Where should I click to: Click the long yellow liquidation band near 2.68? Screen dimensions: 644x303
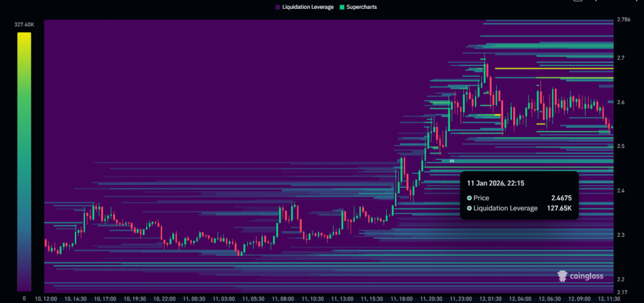(x=554, y=69)
